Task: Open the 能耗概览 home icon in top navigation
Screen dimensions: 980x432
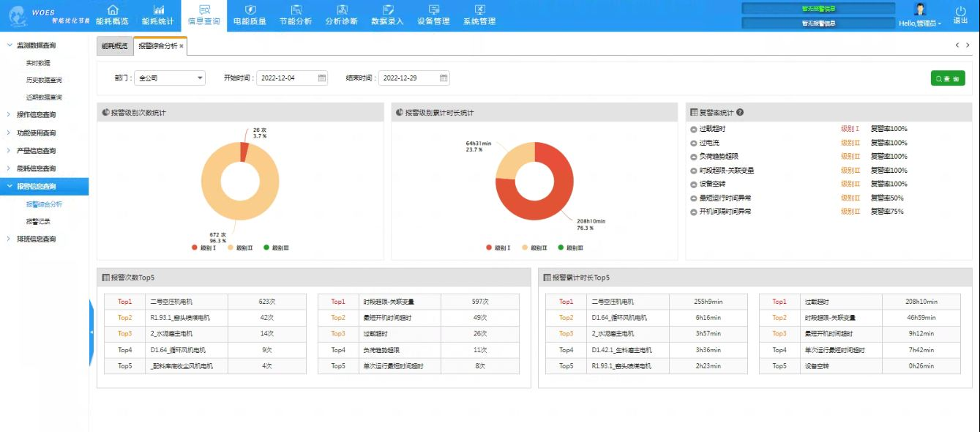Action: [112, 10]
